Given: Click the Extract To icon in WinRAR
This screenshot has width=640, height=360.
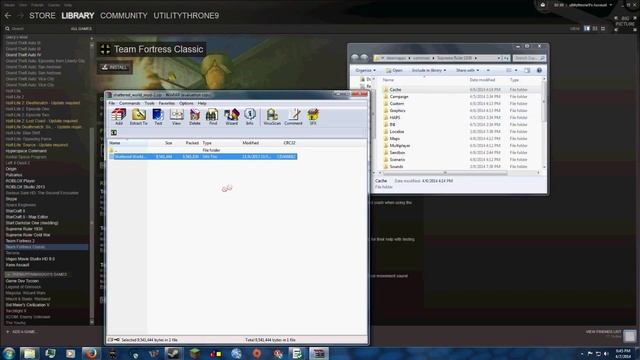Looking at the screenshot, I should [x=139, y=117].
